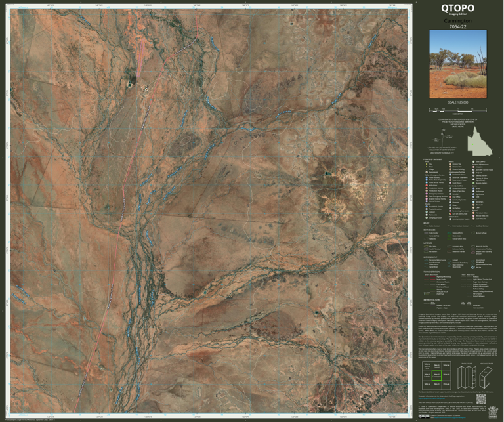Click the Parliament House legend icon
The width and height of the screenshot is (504, 422).
(450, 175)
